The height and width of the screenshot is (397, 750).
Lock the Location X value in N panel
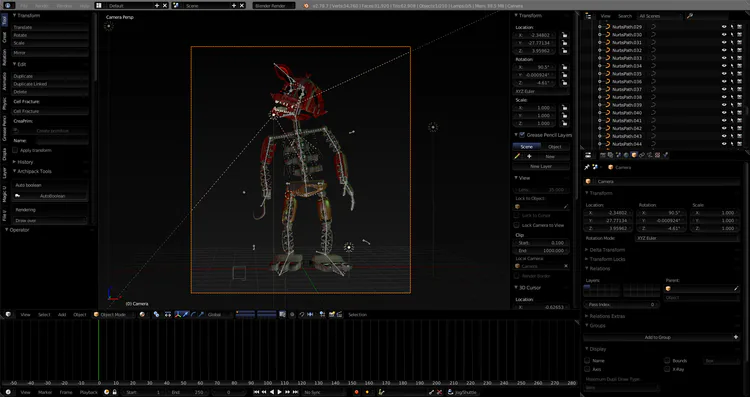click(x=565, y=35)
